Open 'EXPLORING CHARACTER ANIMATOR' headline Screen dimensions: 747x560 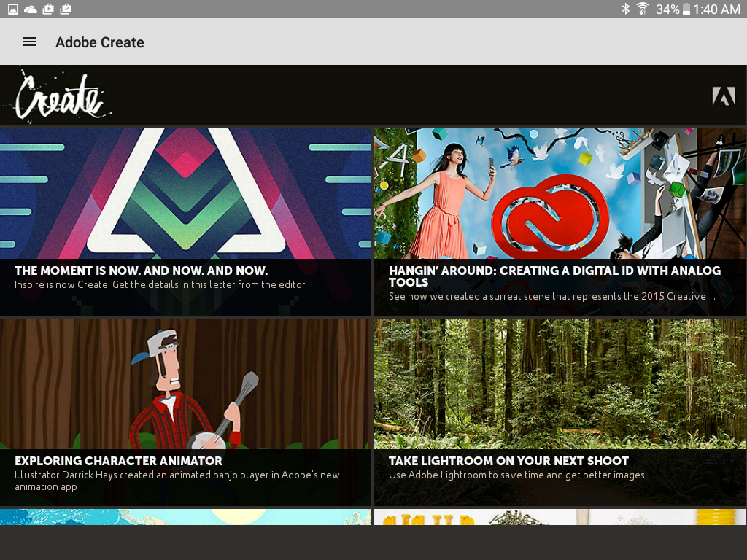(118, 461)
